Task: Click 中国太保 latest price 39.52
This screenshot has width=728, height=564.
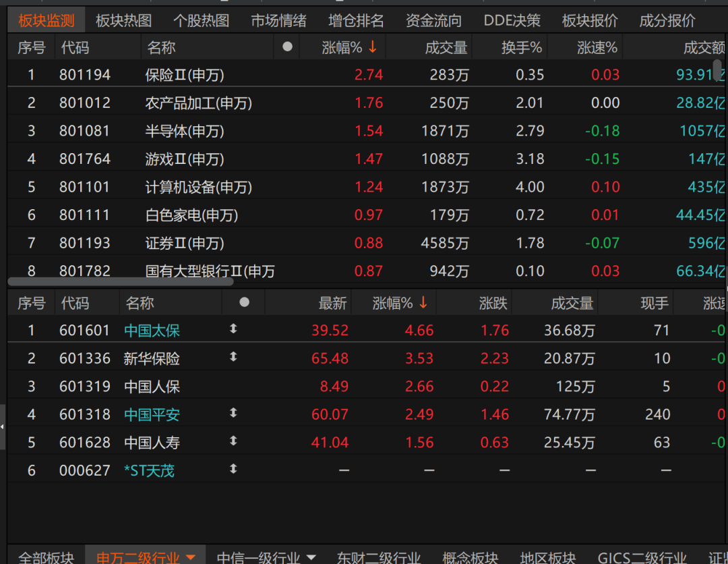Action: point(330,331)
